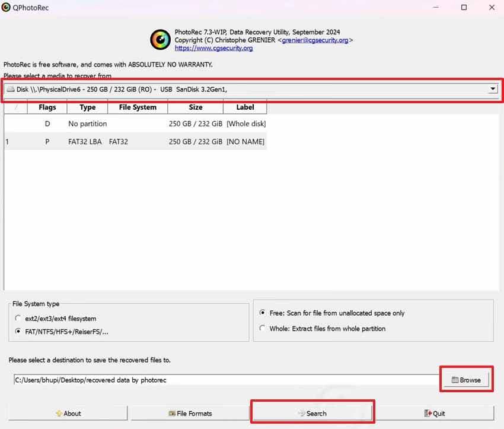Image resolution: width=504 pixels, height=429 pixels.
Task: Minimize the QPhotoRec window
Action: (436, 7)
